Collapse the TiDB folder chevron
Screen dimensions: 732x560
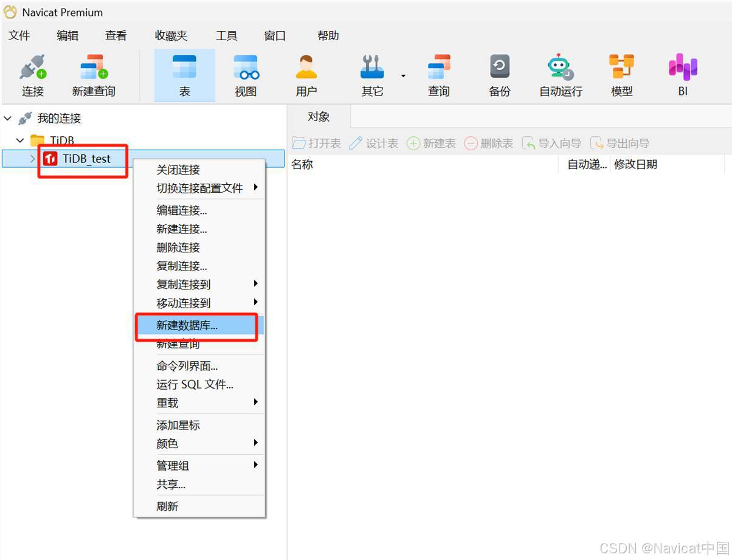(x=20, y=140)
